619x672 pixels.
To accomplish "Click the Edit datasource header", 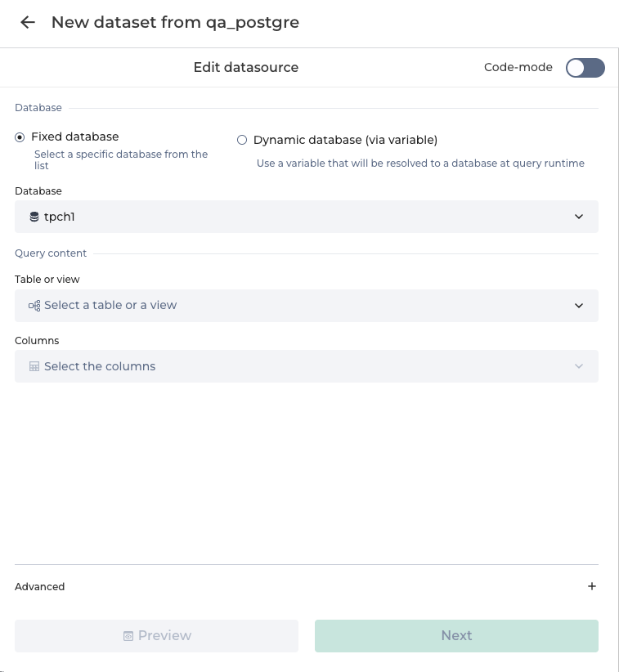I will (245, 68).
